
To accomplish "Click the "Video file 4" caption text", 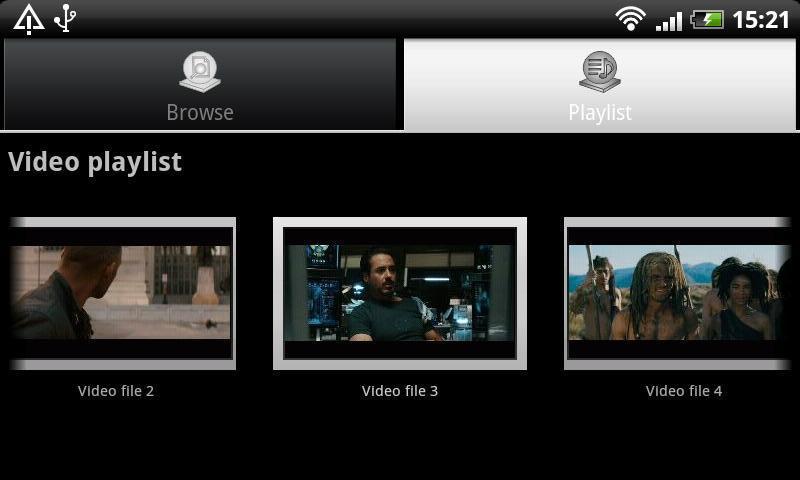I will tap(684, 391).
